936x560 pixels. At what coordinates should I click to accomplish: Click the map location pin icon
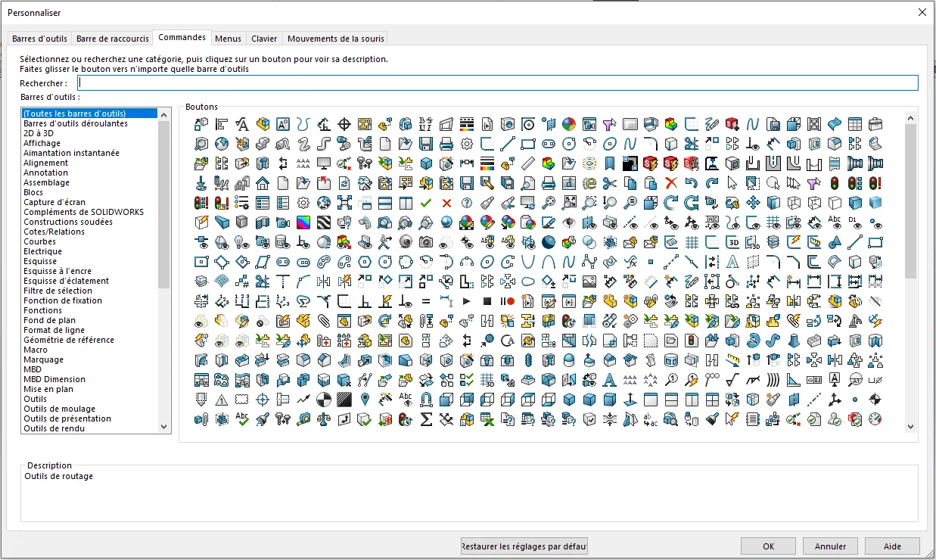365,400
